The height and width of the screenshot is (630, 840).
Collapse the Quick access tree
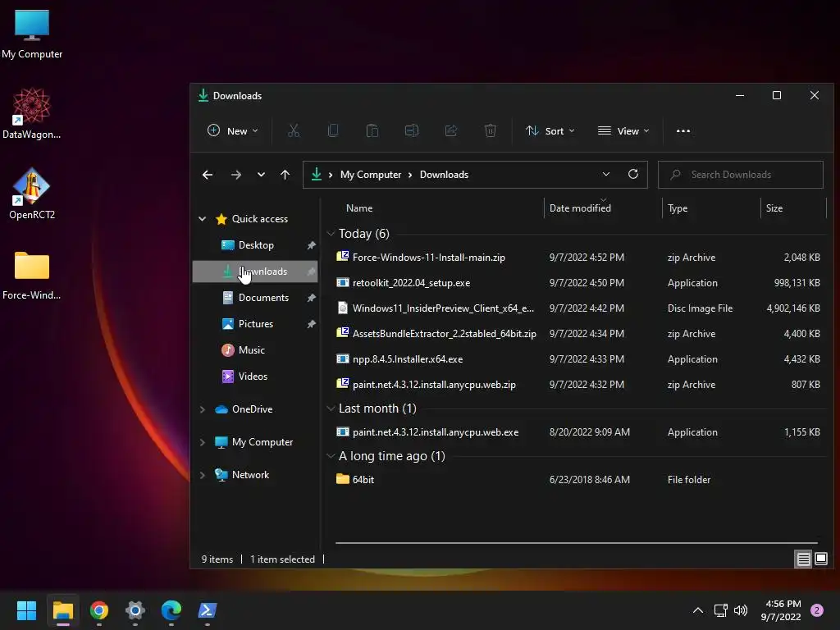tap(203, 218)
